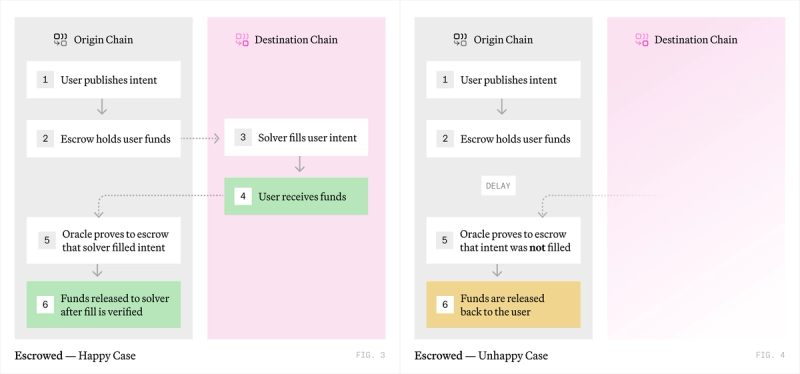Click the Solver fills user intent step
800x374 pixels.
tap(296, 137)
